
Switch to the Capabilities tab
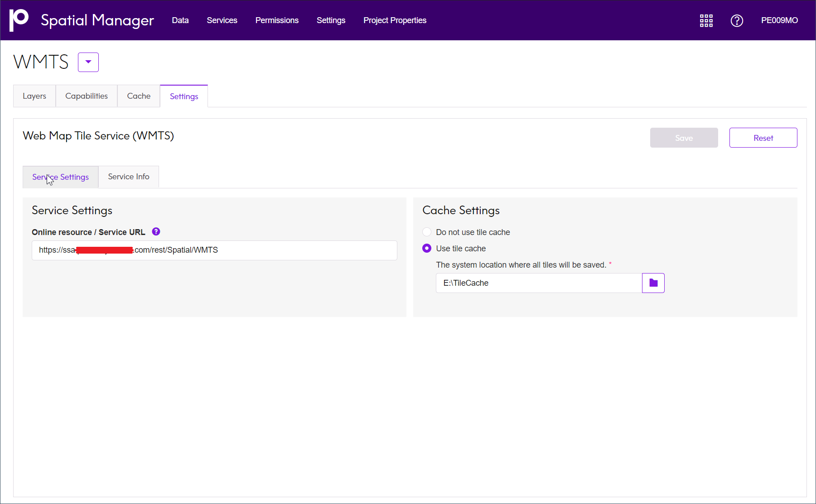coord(87,96)
